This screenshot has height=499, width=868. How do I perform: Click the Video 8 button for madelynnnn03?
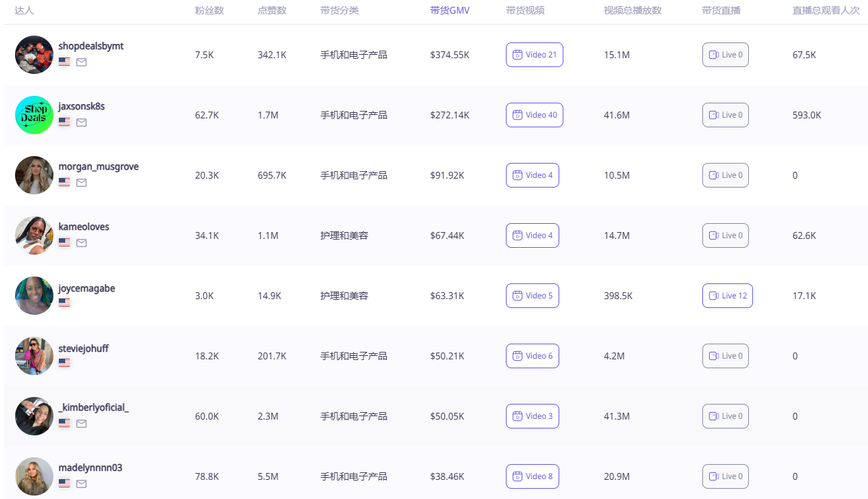click(532, 476)
